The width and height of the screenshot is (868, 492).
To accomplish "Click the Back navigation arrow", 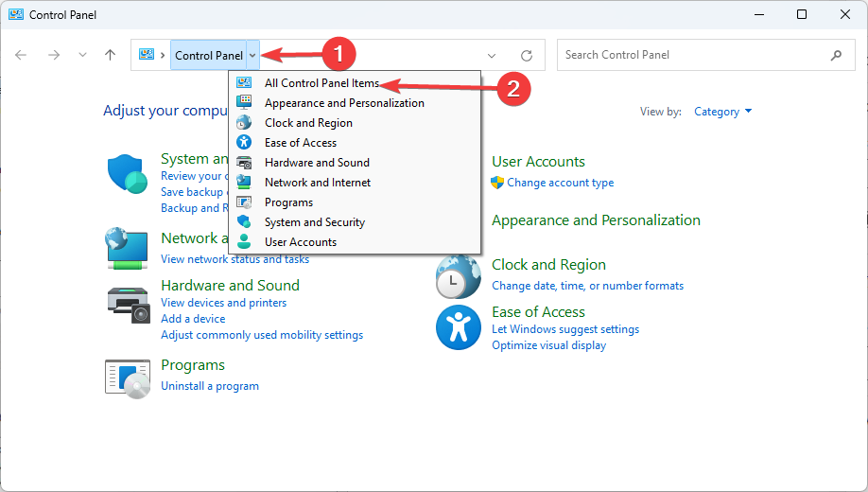I will click(x=21, y=55).
